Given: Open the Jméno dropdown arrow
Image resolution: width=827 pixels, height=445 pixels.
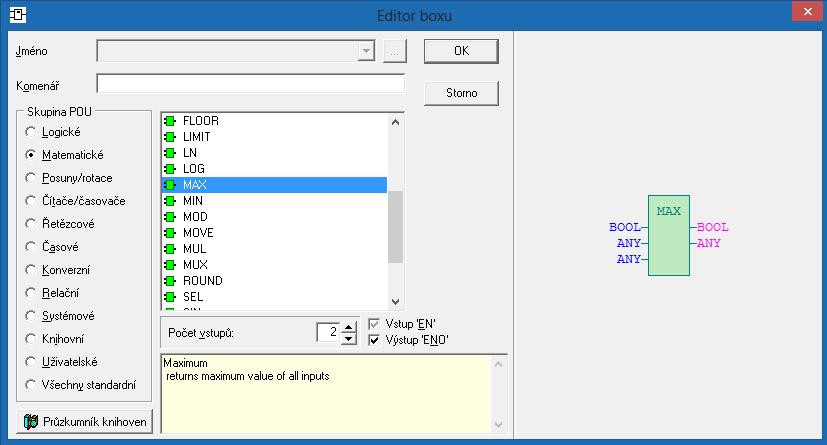Looking at the screenshot, I should [x=366, y=51].
